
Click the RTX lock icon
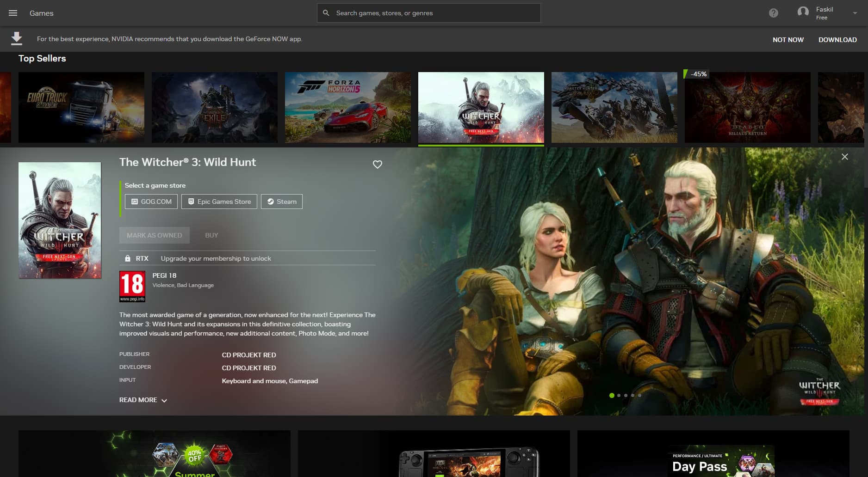pyautogui.click(x=128, y=258)
